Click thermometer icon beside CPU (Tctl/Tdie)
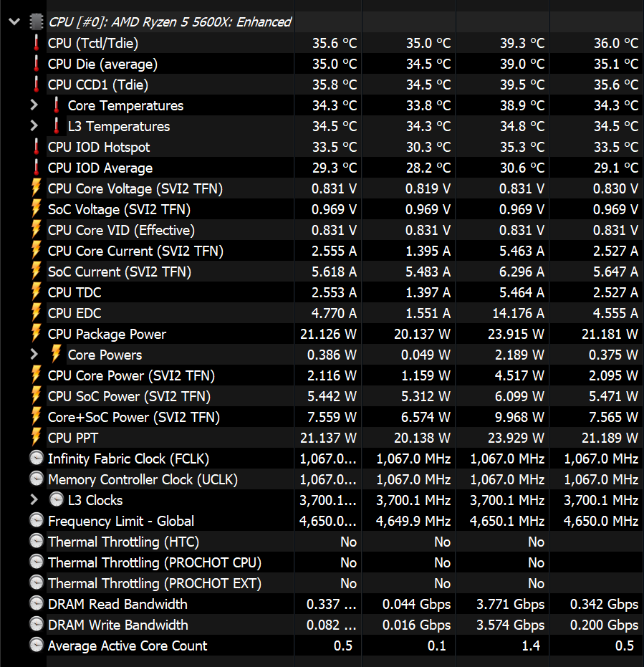The height and width of the screenshot is (667, 644). pyautogui.click(x=36, y=42)
